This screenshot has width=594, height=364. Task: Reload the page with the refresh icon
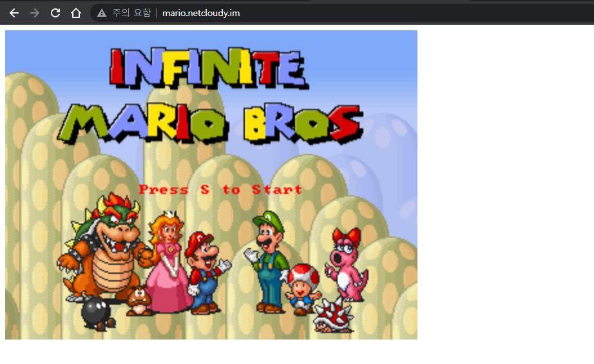tap(55, 14)
